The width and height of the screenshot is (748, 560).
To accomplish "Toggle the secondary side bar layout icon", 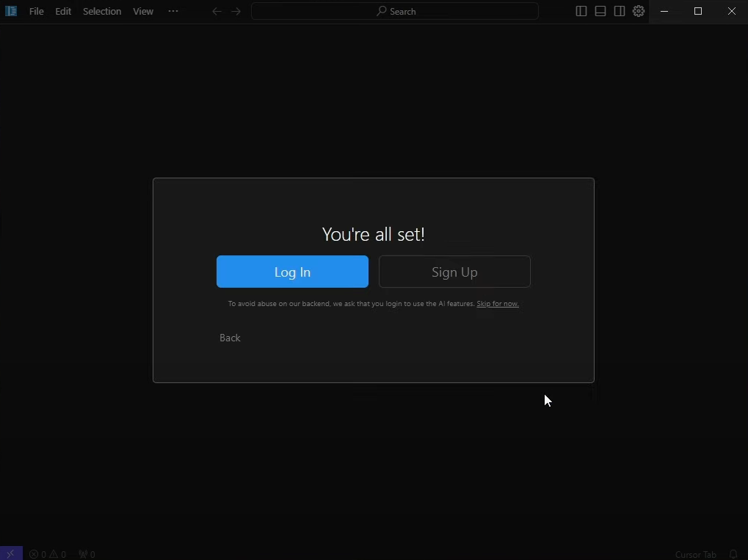I will pos(620,11).
